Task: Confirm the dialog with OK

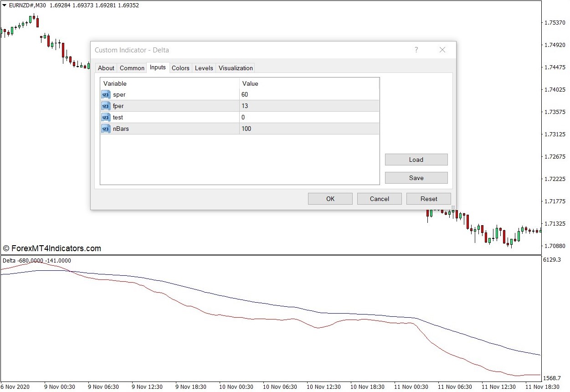Action: (x=330, y=199)
